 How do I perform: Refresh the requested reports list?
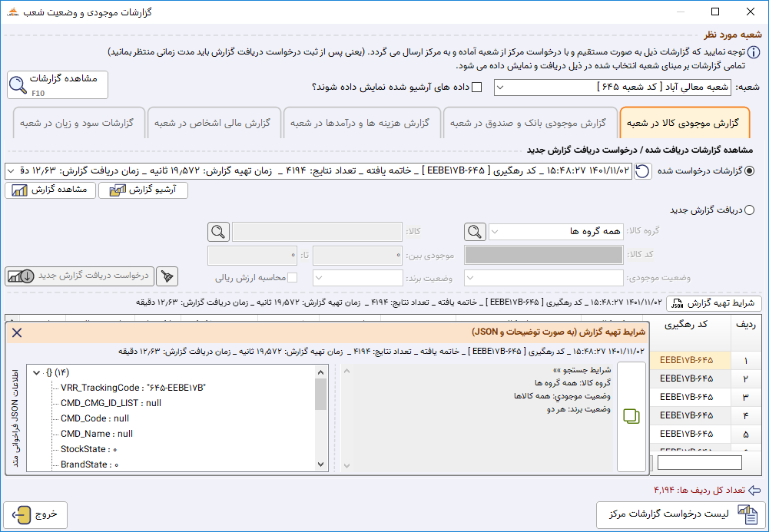(x=642, y=171)
